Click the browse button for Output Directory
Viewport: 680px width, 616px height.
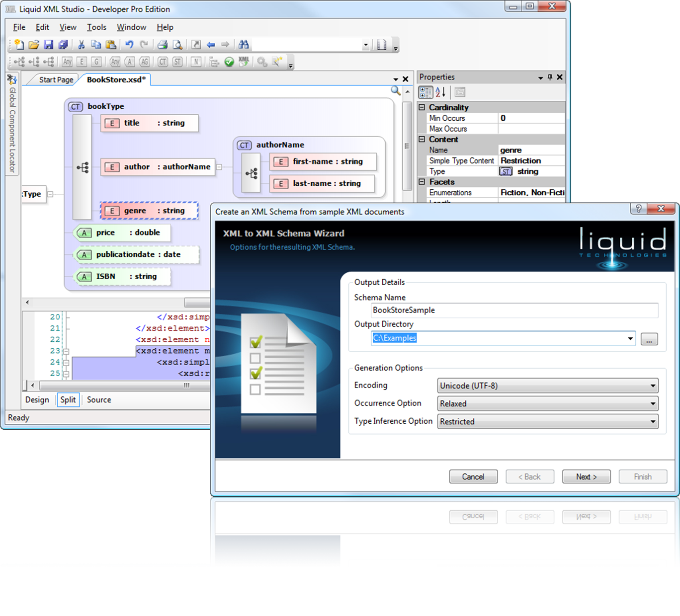(649, 339)
